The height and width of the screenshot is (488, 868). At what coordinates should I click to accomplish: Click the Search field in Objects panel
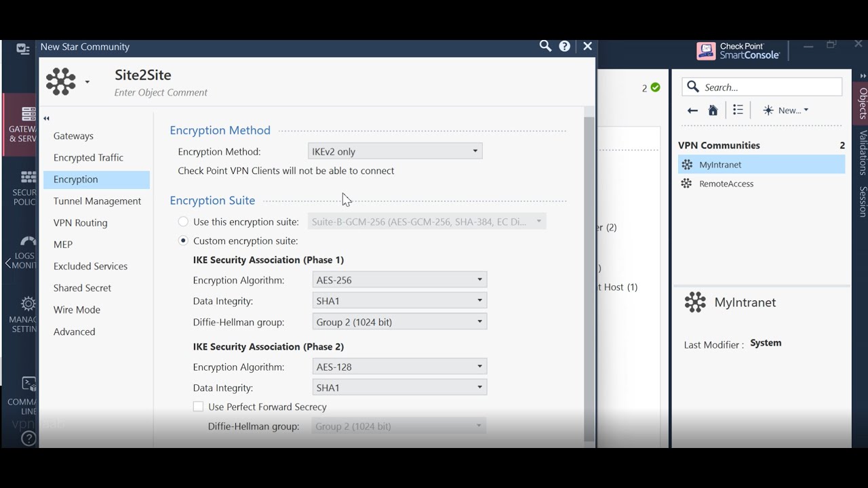pos(762,87)
